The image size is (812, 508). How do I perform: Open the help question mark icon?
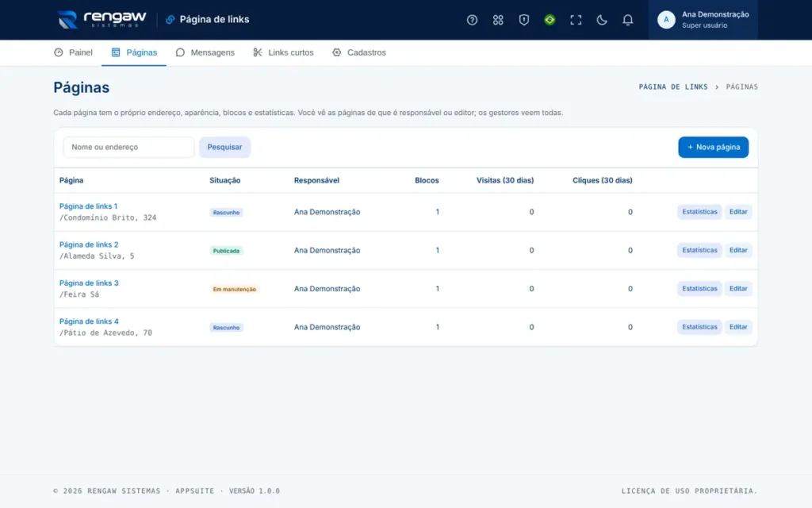pyautogui.click(x=472, y=20)
